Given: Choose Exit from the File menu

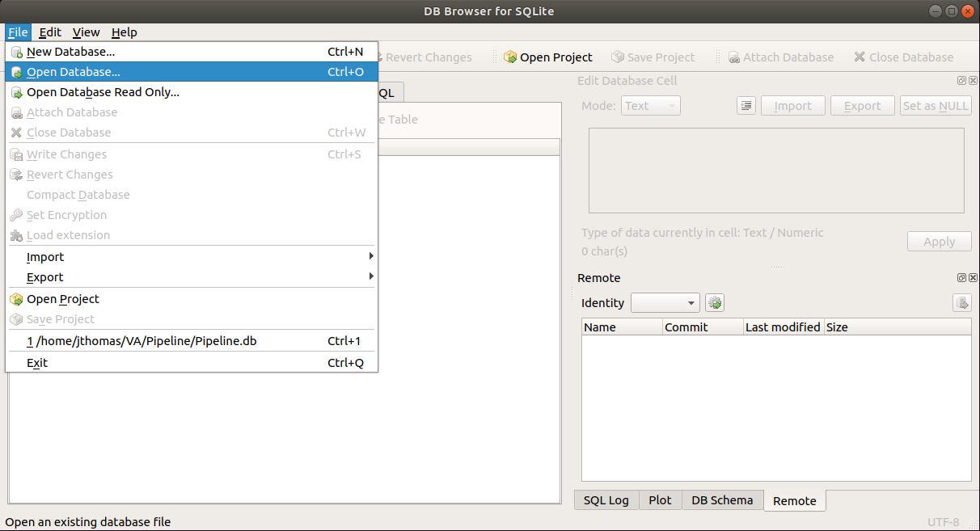Looking at the screenshot, I should click(x=192, y=363).
